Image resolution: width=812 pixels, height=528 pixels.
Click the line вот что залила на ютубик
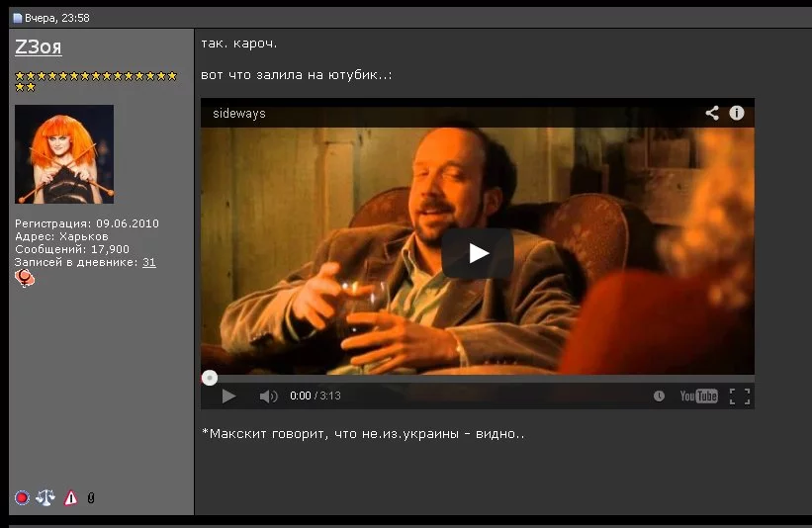pos(296,75)
